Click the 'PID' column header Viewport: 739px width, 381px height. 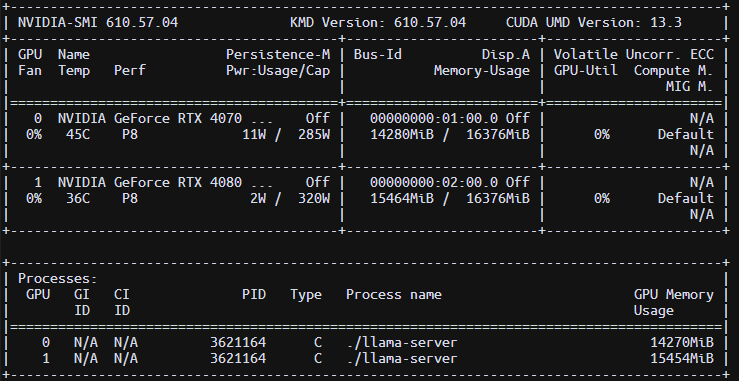(254, 295)
